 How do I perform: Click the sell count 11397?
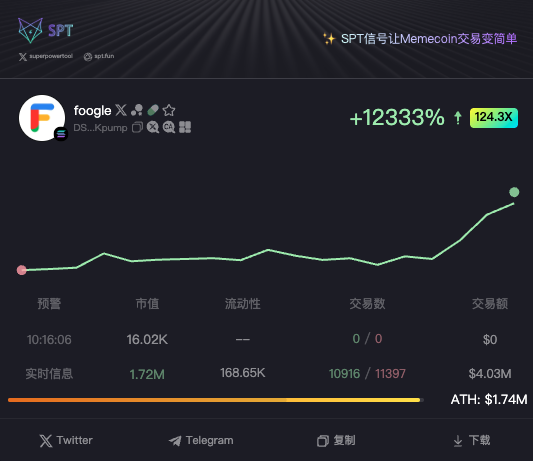tap(390, 374)
